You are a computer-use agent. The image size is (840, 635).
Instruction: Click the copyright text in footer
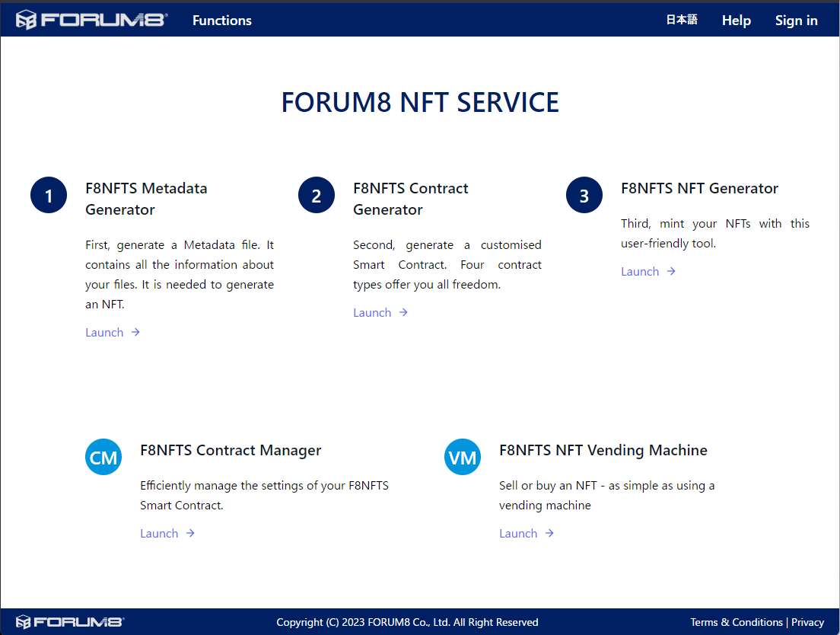click(x=407, y=622)
